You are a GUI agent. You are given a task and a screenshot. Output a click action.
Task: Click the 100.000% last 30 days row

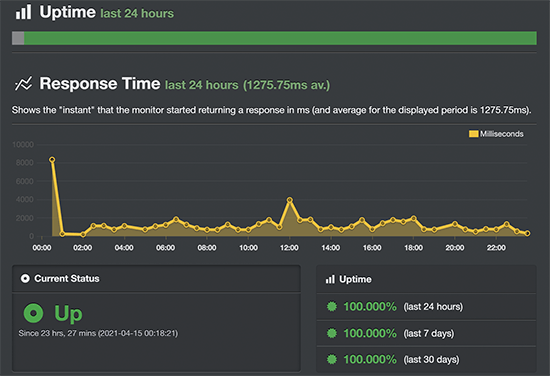tap(426, 360)
